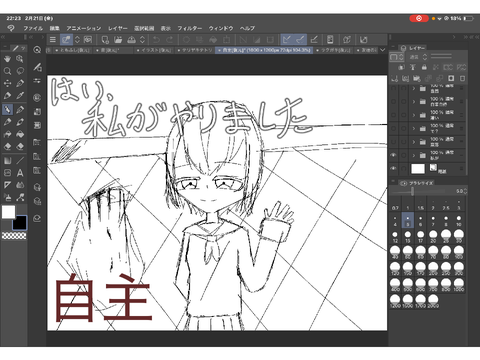Choose brush size preset 2000

coord(433,301)
